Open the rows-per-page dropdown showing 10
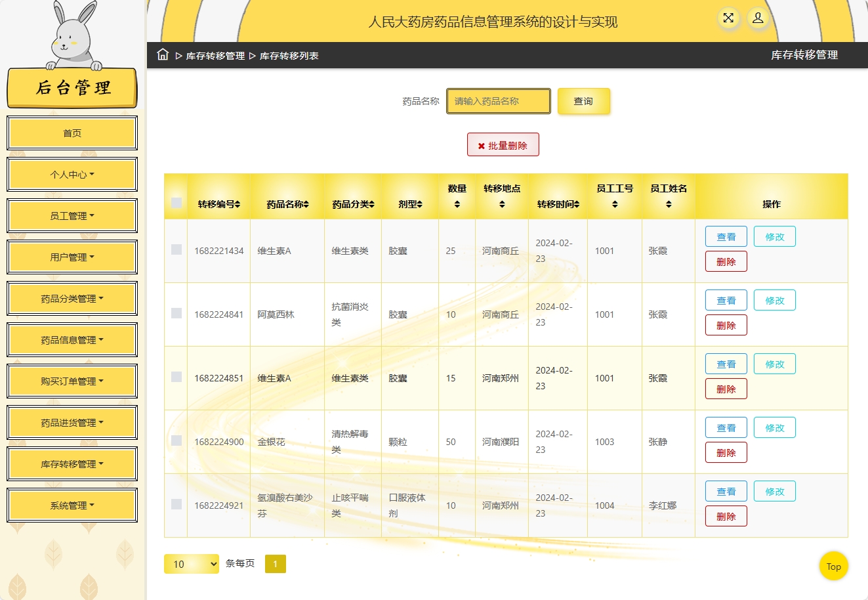 (192, 564)
